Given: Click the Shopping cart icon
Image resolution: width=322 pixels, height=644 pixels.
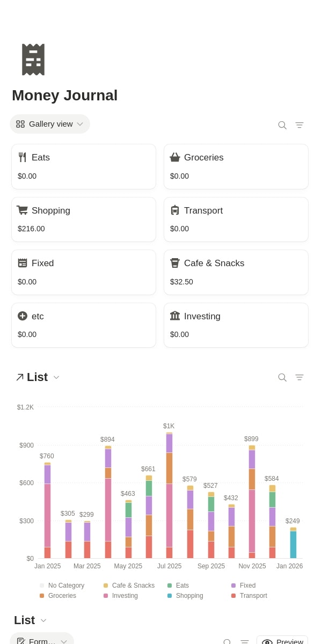Looking at the screenshot, I should tap(22, 210).
